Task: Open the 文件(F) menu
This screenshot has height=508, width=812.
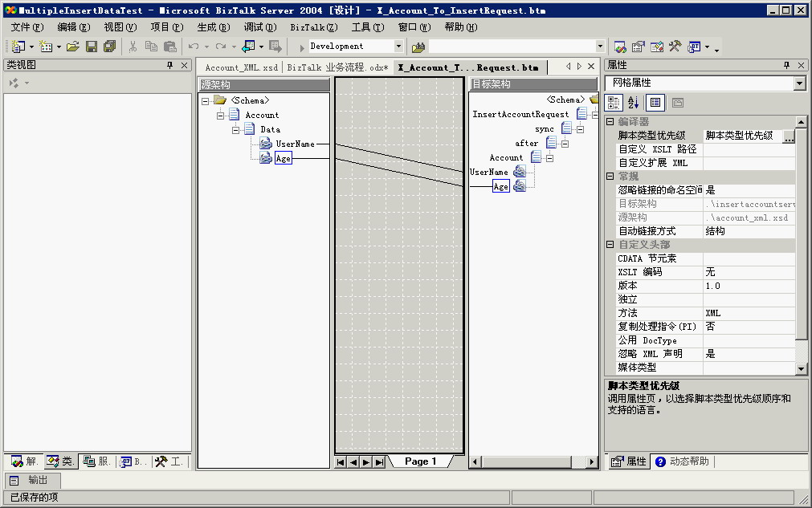Action: pos(27,27)
